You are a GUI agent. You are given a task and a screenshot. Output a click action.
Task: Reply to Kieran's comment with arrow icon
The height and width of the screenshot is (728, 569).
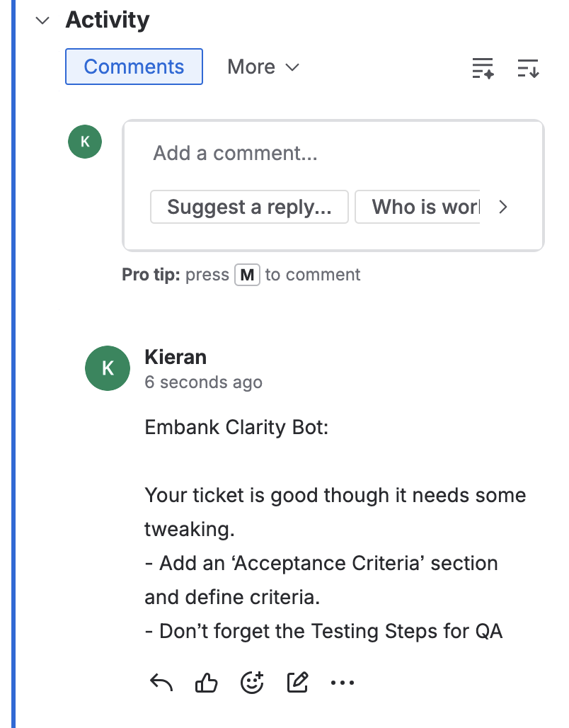tap(161, 683)
